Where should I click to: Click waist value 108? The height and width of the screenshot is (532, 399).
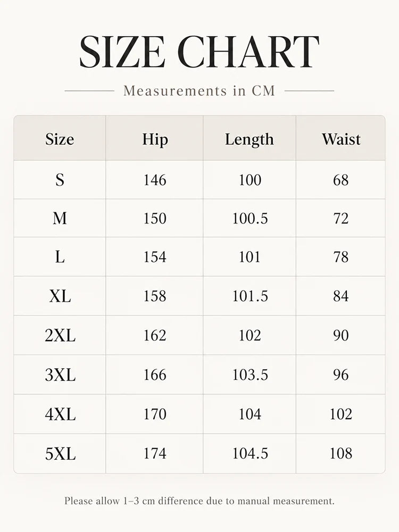pyautogui.click(x=340, y=454)
